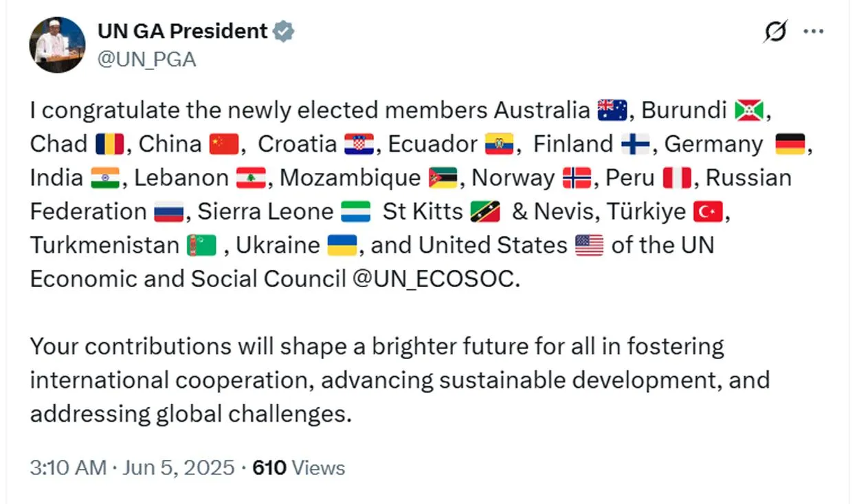Open the three-dot more options menu
This screenshot has height=504, width=859.
tap(814, 32)
